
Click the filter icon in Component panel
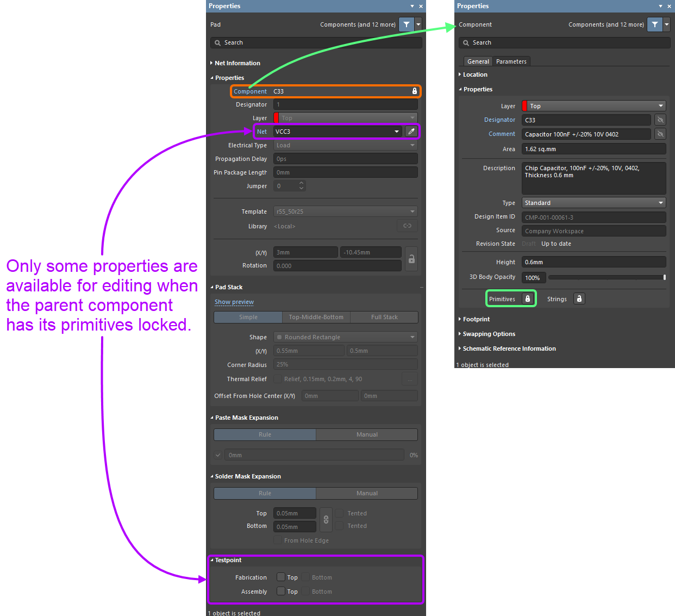tap(655, 24)
